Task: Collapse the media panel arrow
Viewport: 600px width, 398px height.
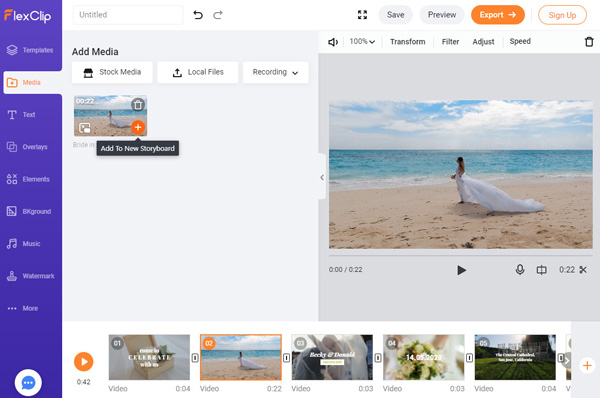Action: point(322,177)
